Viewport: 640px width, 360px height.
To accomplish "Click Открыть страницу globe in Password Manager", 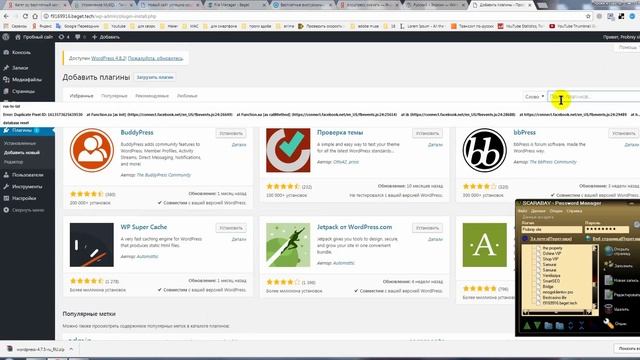I will coord(609,251).
